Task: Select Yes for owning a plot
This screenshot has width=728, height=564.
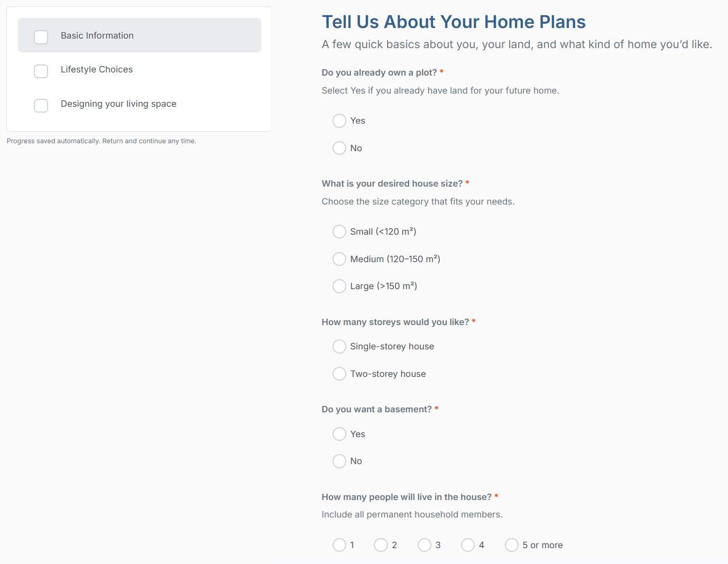Action: coord(339,121)
